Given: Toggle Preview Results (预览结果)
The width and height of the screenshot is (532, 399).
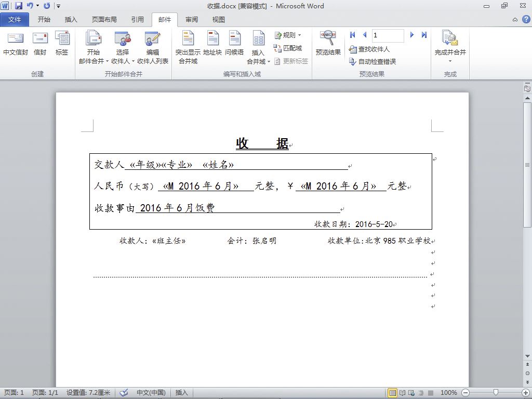Looking at the screenshot, I should pos(328,43).
